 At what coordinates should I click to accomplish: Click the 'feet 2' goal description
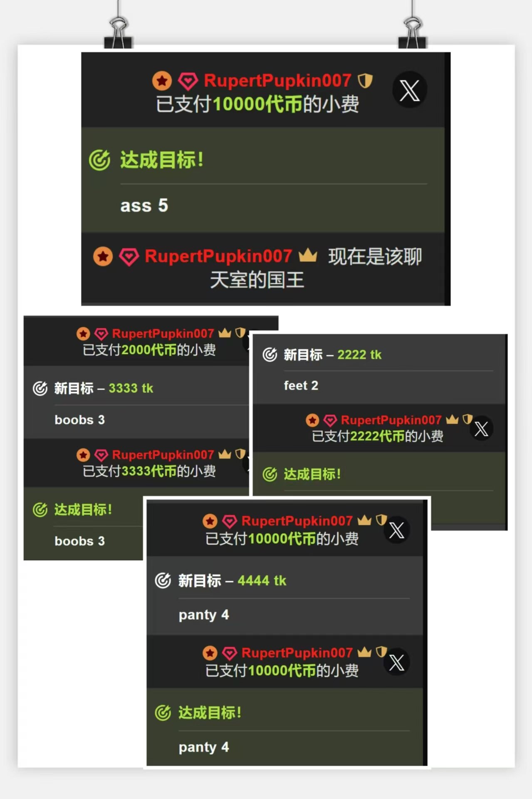coord(301,386)
